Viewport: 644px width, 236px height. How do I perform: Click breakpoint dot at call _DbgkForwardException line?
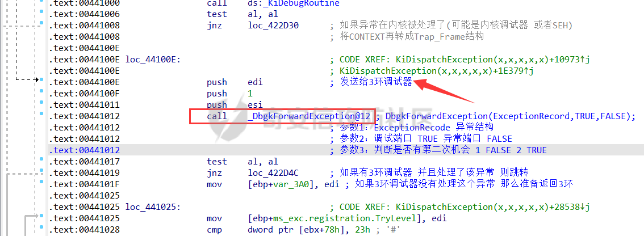pos(41,113)
